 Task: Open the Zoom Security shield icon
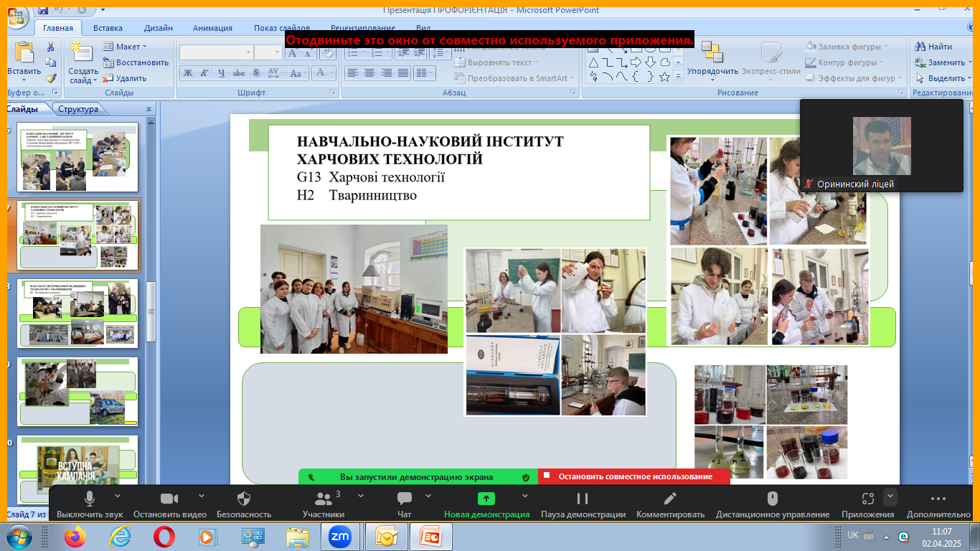(244, 499)
